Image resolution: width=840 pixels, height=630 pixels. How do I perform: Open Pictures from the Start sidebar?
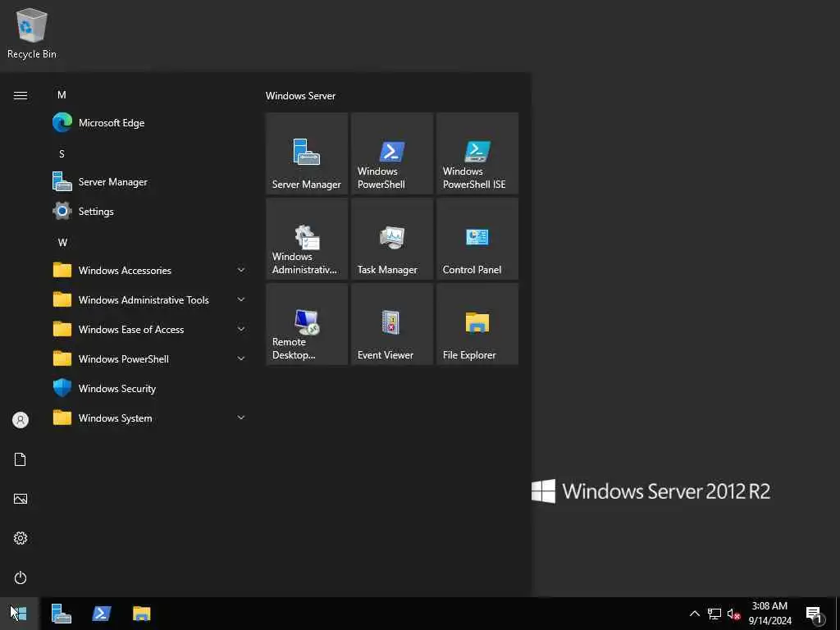pyautogui.click(x=21, y=499)
